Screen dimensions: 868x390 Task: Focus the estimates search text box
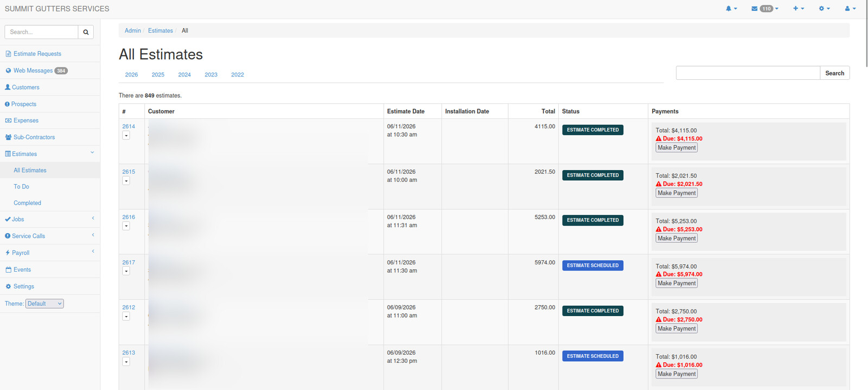[748, 73]
